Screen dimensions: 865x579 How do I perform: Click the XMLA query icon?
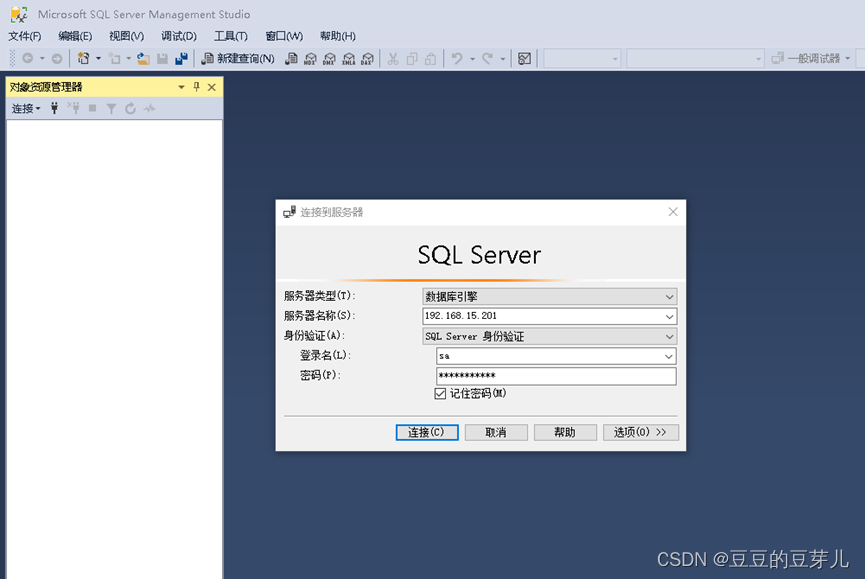tap(348, 58)
